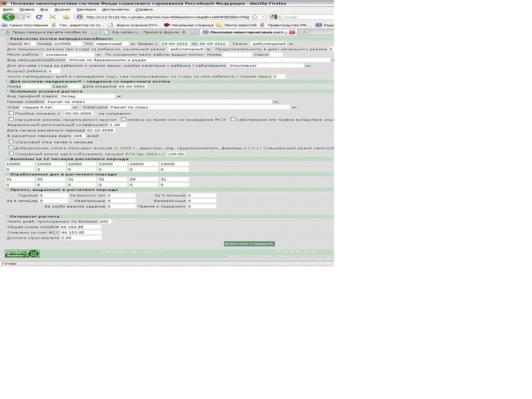Open 'Вид тарифной ставки' Оклад dropdown
This screenshot has height=399, width=532.
click(x=119, y=96)
